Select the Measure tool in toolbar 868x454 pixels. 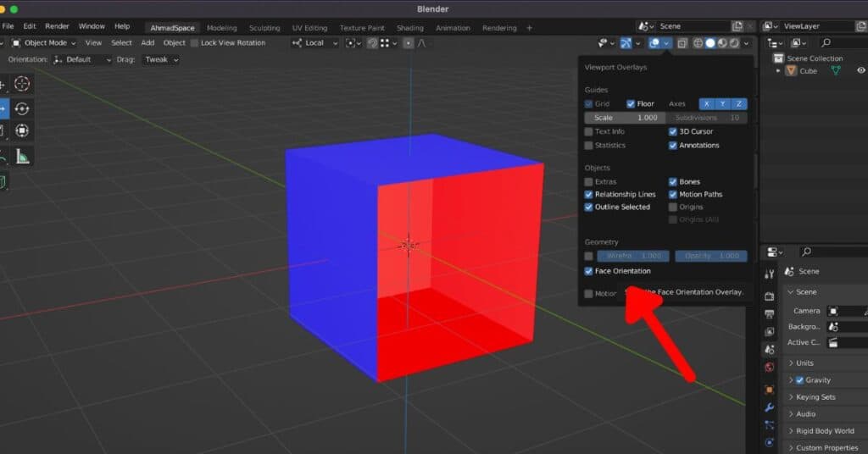pyautogui.click(x=22, y=157)
